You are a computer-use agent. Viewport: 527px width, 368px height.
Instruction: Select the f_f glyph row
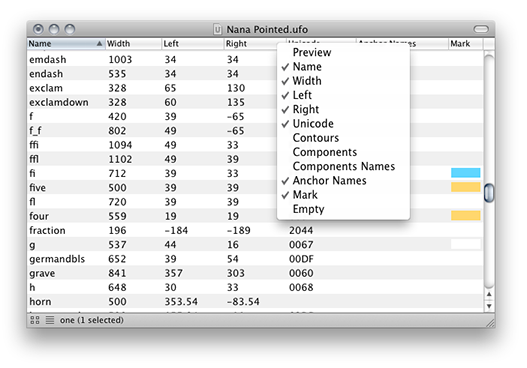255,131
